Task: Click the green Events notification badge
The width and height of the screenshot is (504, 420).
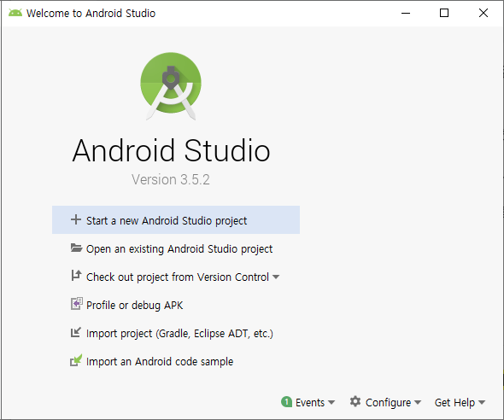Action: 286,402
